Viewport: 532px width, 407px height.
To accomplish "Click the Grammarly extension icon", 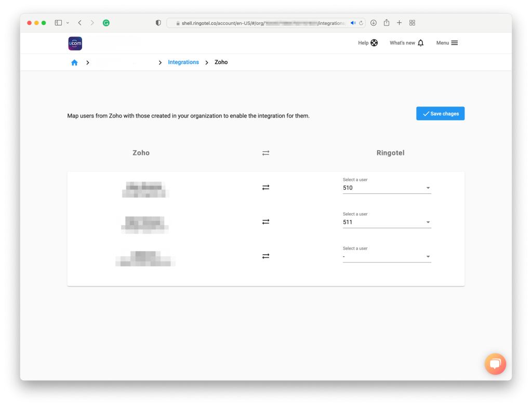I will coord(106,23).
